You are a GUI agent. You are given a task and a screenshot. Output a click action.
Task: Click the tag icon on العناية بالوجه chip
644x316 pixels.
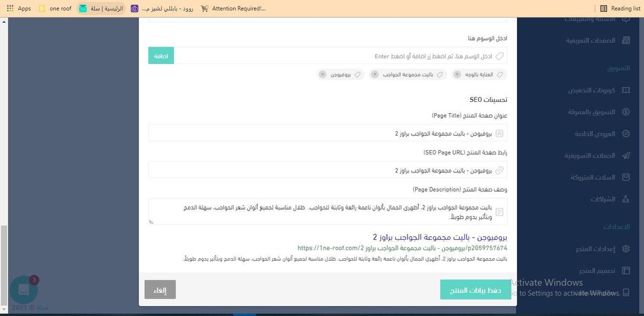[500, 75]
